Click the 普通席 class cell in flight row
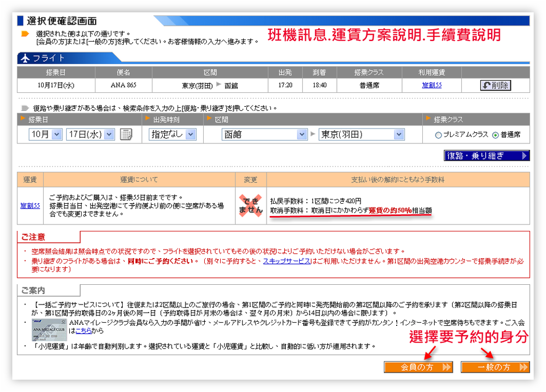 click(370, 85)
